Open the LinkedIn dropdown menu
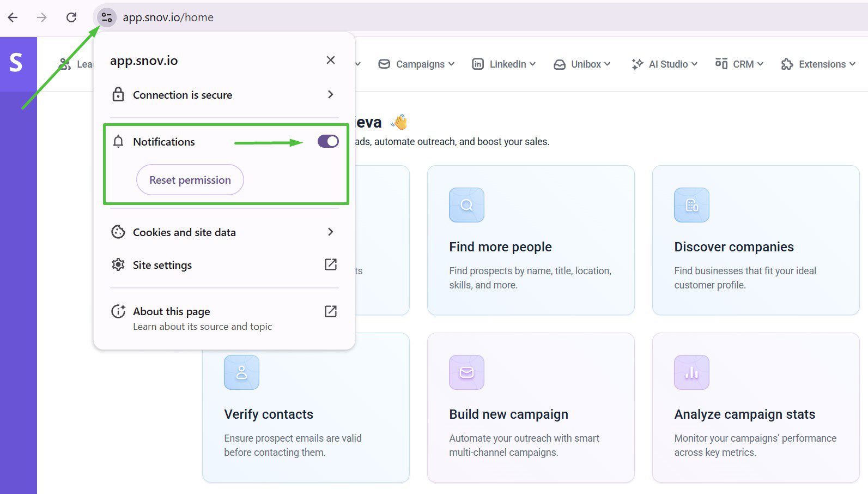This screenshot has height=494, width=868. (504, 64)
